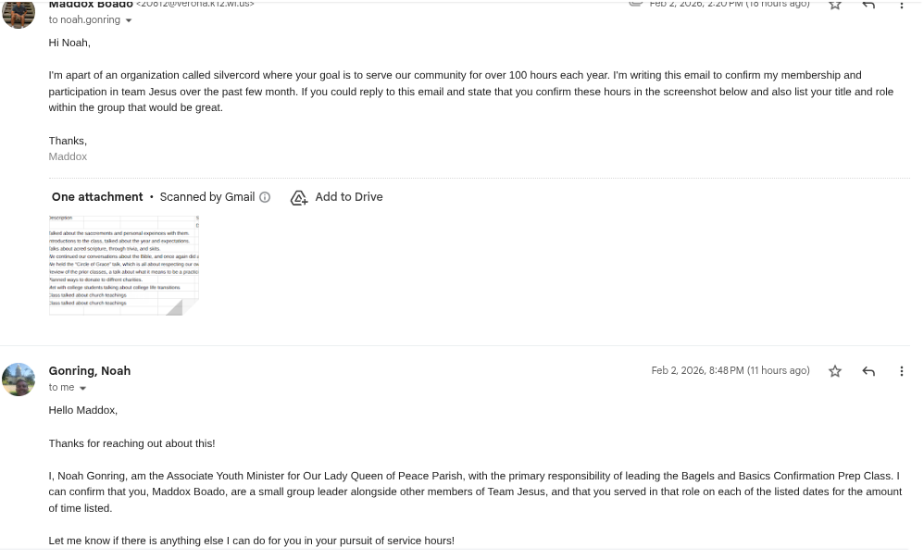Click the 'One attachment' label
Image resolution: width=924 pixels, height=560 pixels.
pos(97,197)
